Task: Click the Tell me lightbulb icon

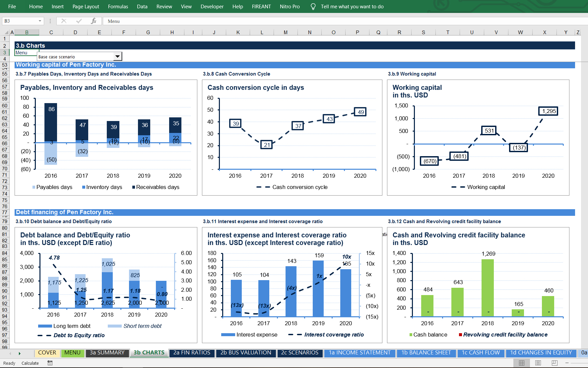Action: click(313, 7)
